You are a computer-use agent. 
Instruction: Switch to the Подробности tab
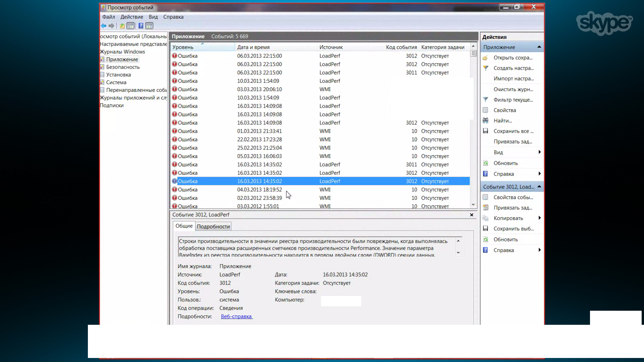click(x=213, y=227)
